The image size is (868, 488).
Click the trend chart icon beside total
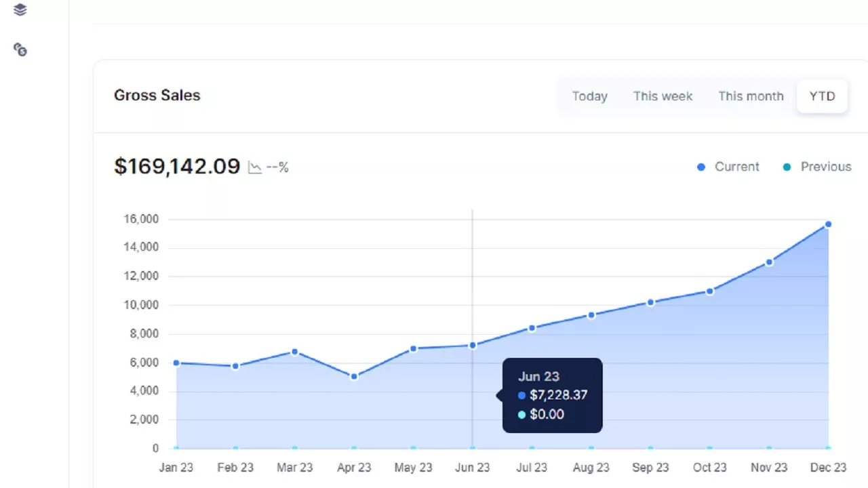coord(255,167)
